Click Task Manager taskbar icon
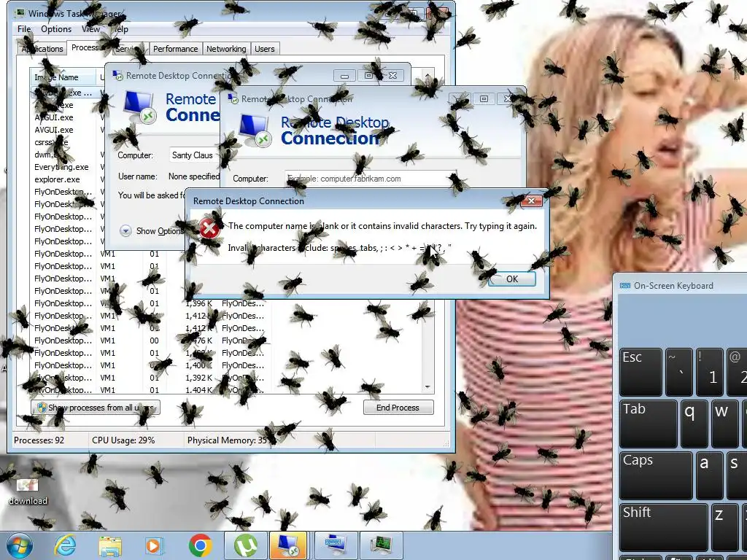747x560 pixels. pyautogui.click(x=383, y=545)
